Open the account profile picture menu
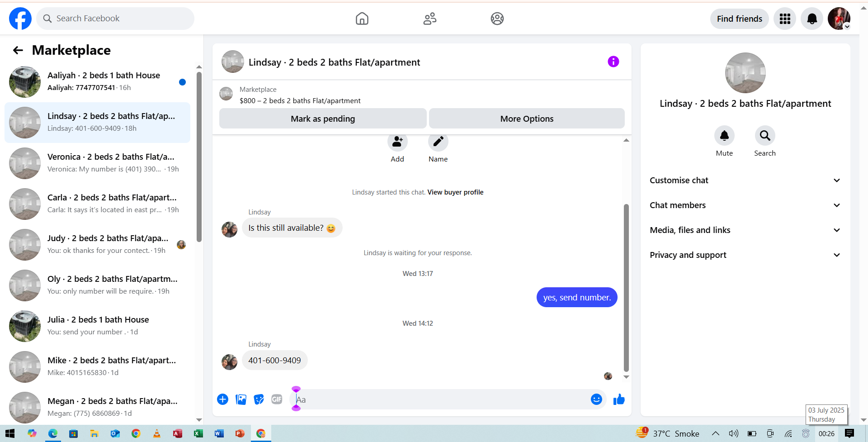The image size is (868, 442). pyautogui.click(x=839, y=19)
